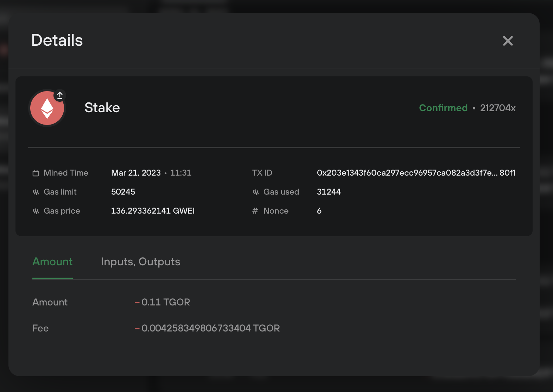
Task: Select the Amount tab
Action: coord(52,262)
